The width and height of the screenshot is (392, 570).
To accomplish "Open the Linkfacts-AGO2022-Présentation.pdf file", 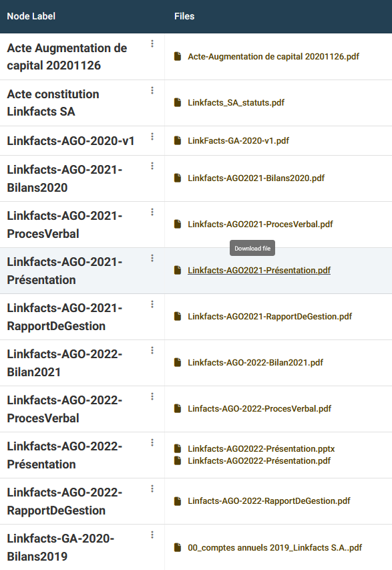I will pos(259,460).
